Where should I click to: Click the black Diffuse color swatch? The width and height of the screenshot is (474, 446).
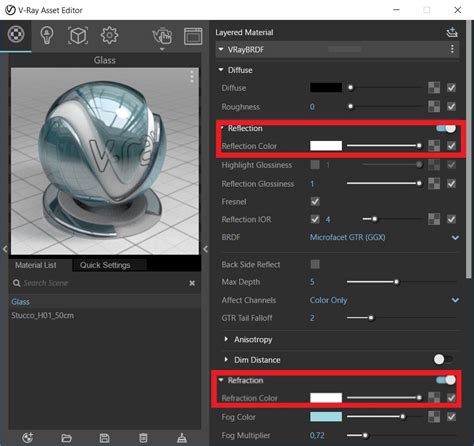(x=326, y=88)
